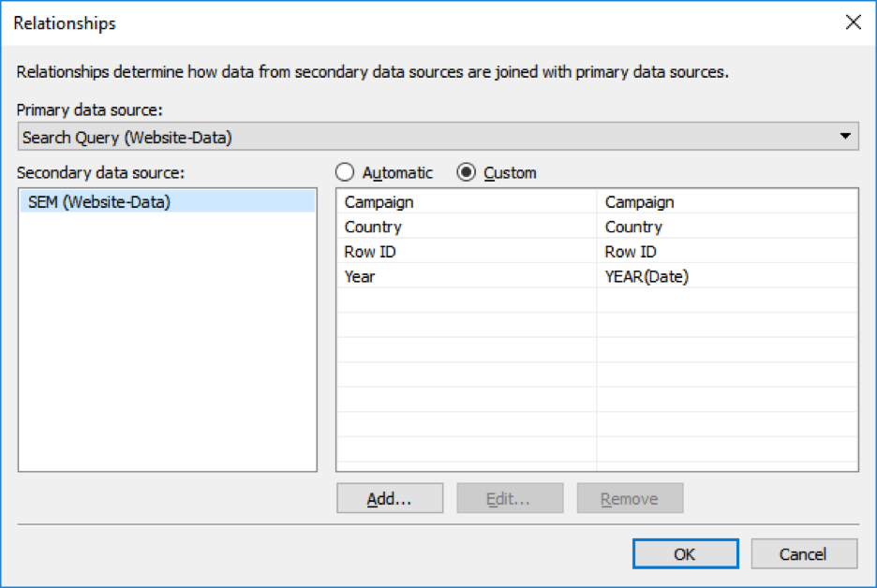Select the Automatic relationship option

(347, 172)
